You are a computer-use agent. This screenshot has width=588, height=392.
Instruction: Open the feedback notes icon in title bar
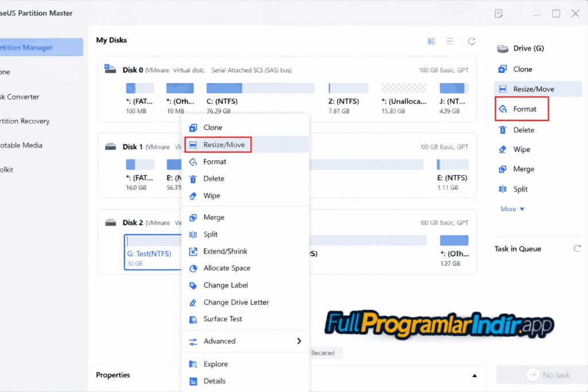[498, 13]
